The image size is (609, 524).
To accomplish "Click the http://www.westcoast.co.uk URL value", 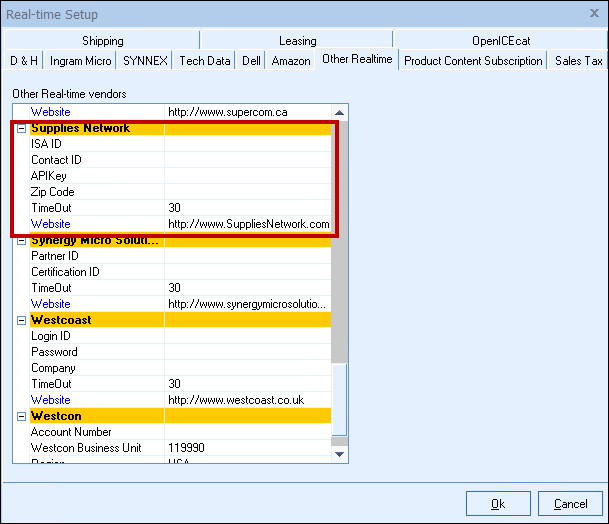I will [x=236, y=400].
